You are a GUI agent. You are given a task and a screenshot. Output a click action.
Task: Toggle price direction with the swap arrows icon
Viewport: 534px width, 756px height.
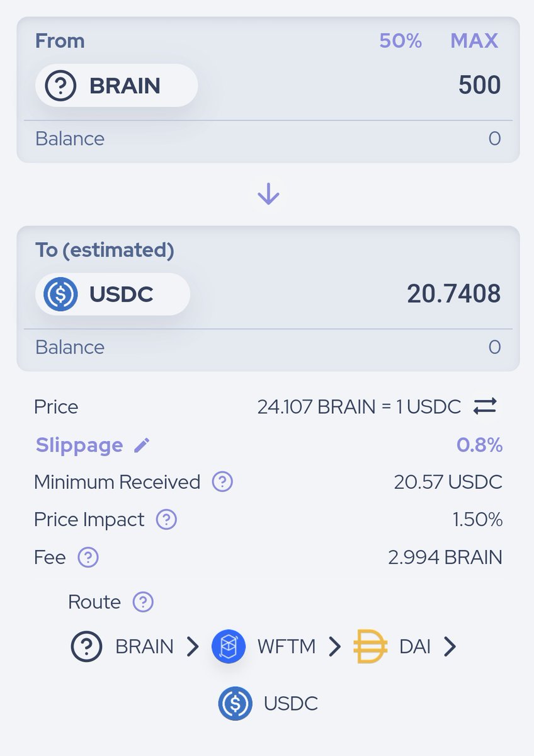[x=485, y=406]
